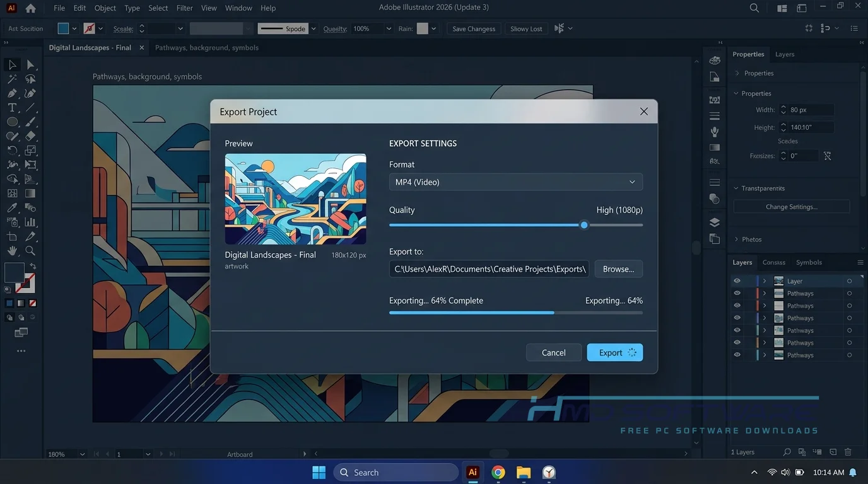Click the Browse... button
Image resolution: width=868 pixels, height=484 pixels.
619,269
